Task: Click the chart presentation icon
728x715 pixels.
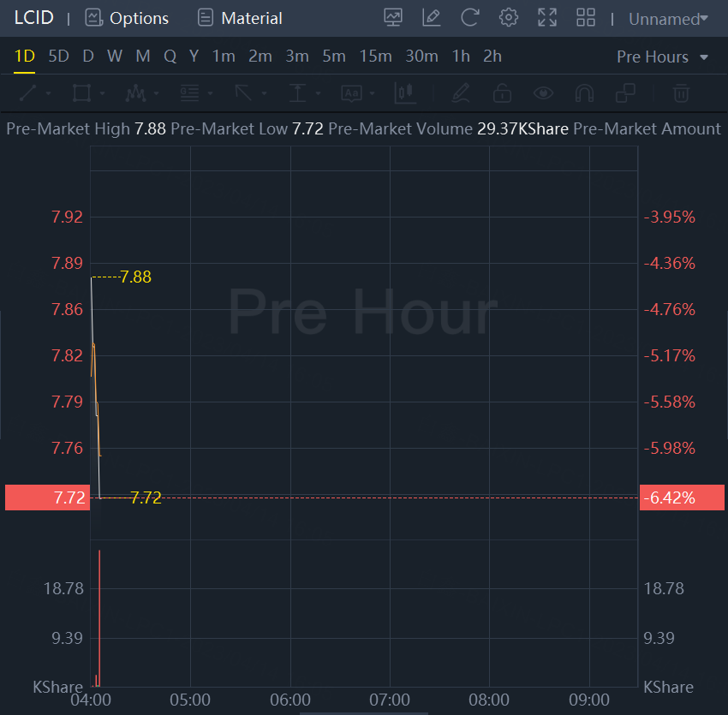Action: (393, 18)
